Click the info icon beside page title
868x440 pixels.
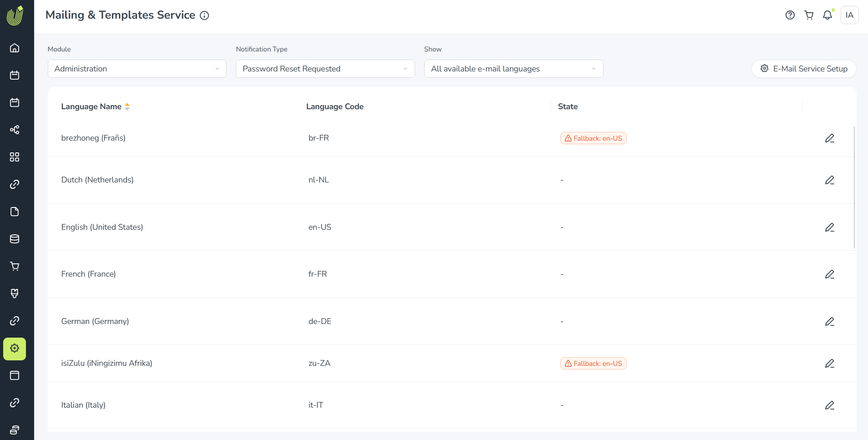coord(205,15)
